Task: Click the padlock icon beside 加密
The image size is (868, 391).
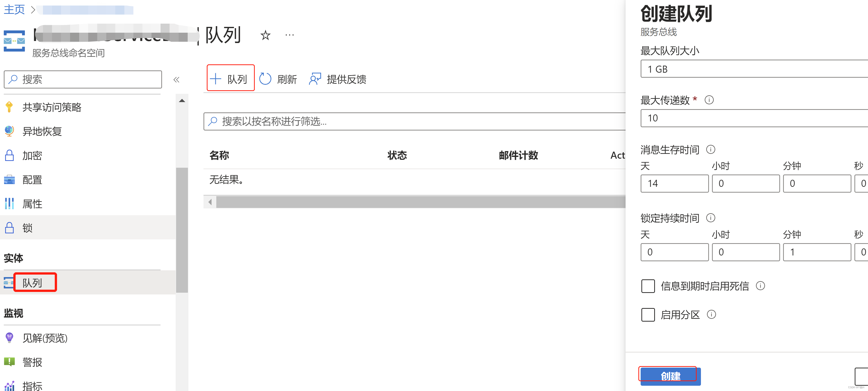Action: click(x=10, y=155)
